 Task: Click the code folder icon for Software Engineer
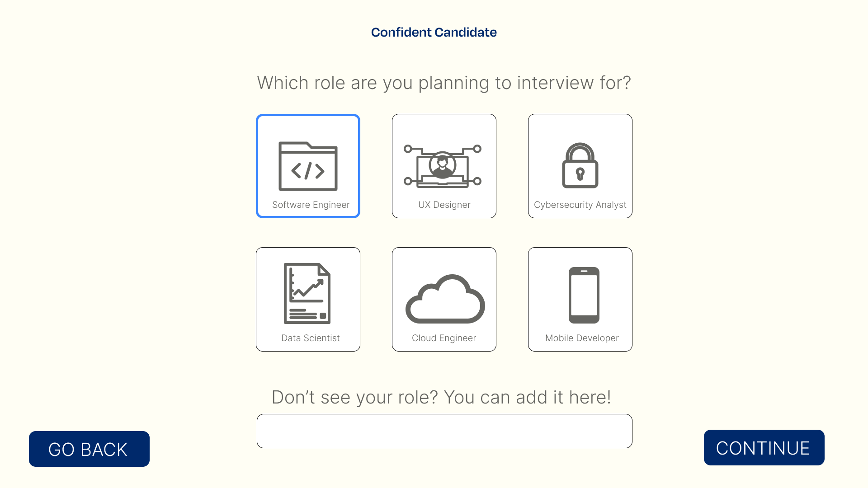coord(308,166)
